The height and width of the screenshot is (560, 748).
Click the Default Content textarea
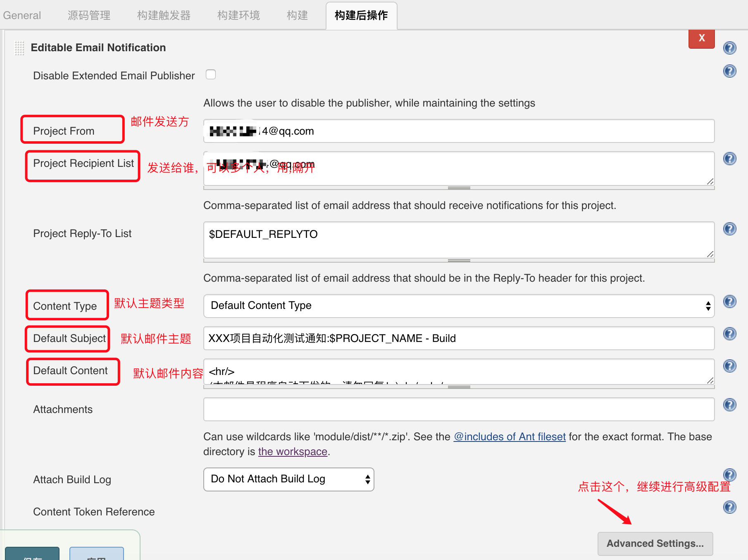pos(459,372)
